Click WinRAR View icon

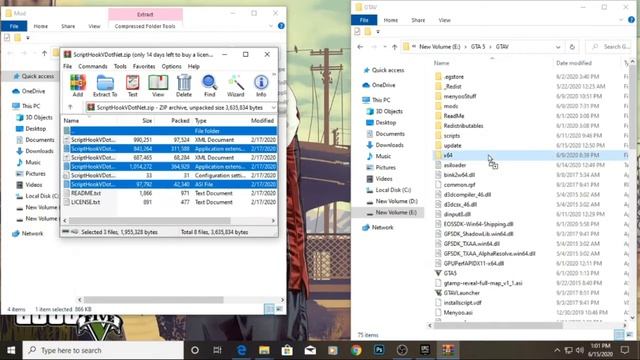click(x=158, y=86)
